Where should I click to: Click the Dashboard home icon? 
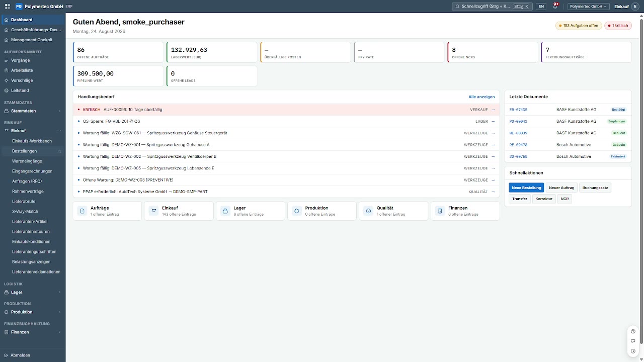tap(6, 20)
